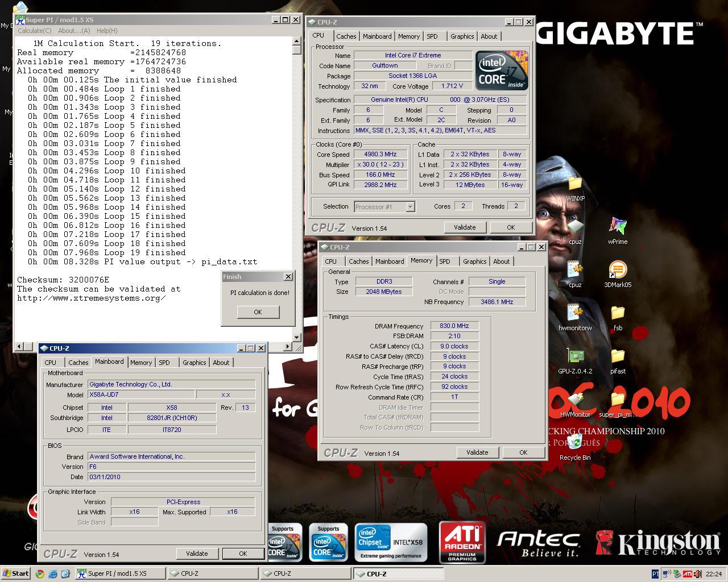Open the ATI tray icon
This screenshot has width=728, height=582.
687,574
